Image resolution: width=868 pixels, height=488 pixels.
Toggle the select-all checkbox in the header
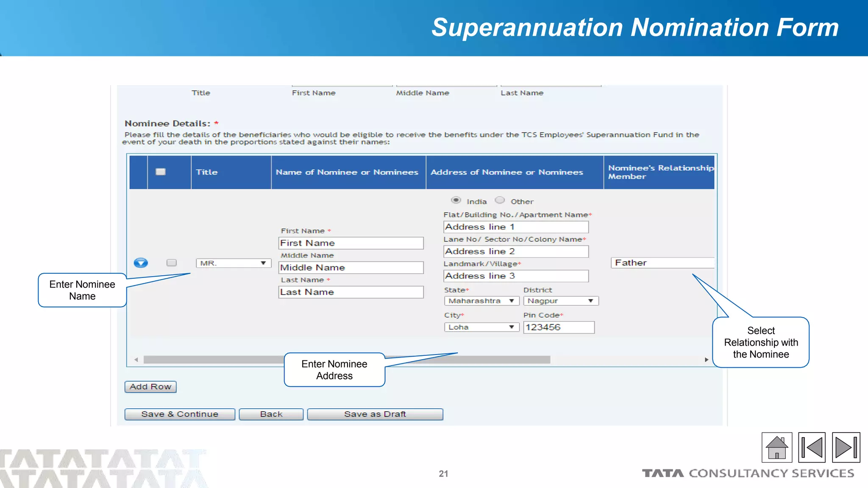[x=161, y=172]
